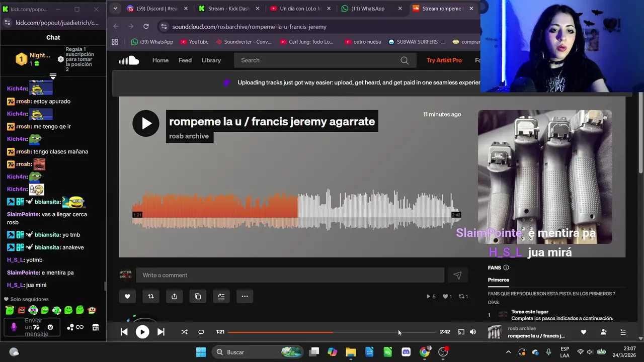Like the track below the comment box
Screen dimensions: 644x362
[127, 296]
